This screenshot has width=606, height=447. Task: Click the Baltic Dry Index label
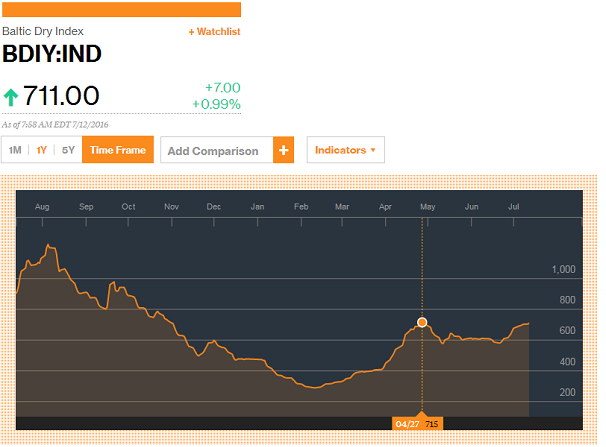(43, 31)
